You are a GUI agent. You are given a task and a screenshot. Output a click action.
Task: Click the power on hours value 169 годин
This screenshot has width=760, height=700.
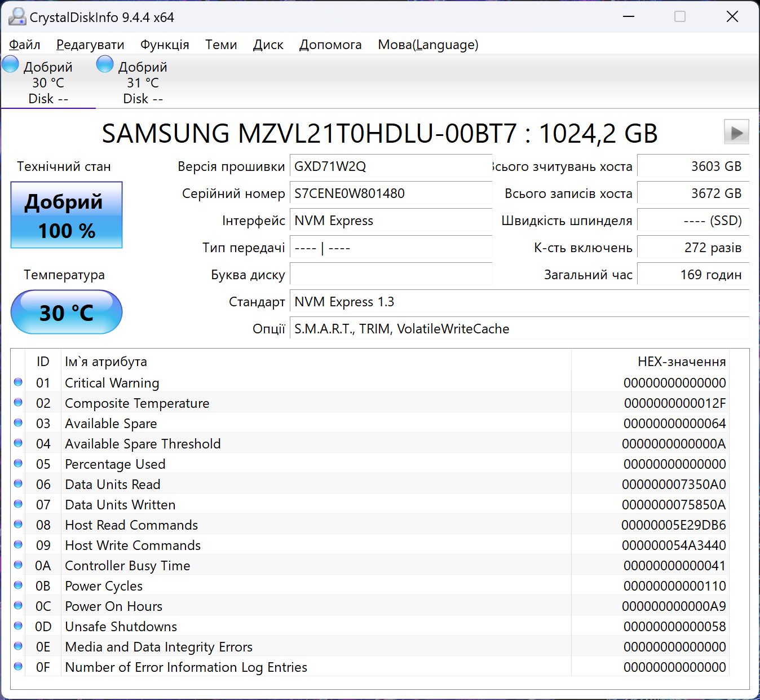(x=693, y=275)
